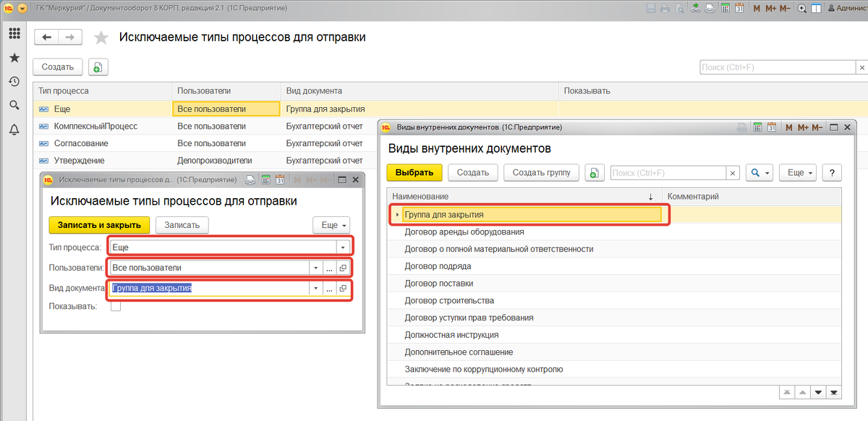Image resolution: width=868 pixels, height=421 pixels.
Task: Open the Администратор user menu
Action: pyautogui.click(x=841, y=7)
